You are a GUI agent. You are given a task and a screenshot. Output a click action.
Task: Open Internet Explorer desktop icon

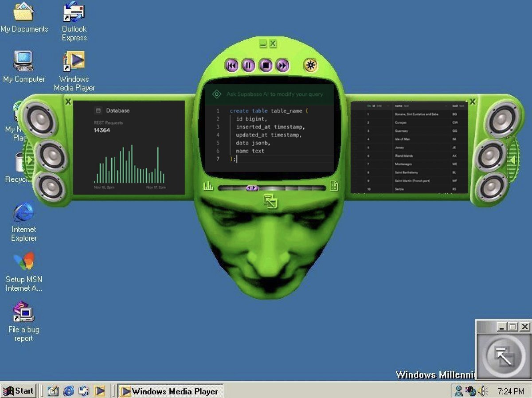tap(24, 222)
